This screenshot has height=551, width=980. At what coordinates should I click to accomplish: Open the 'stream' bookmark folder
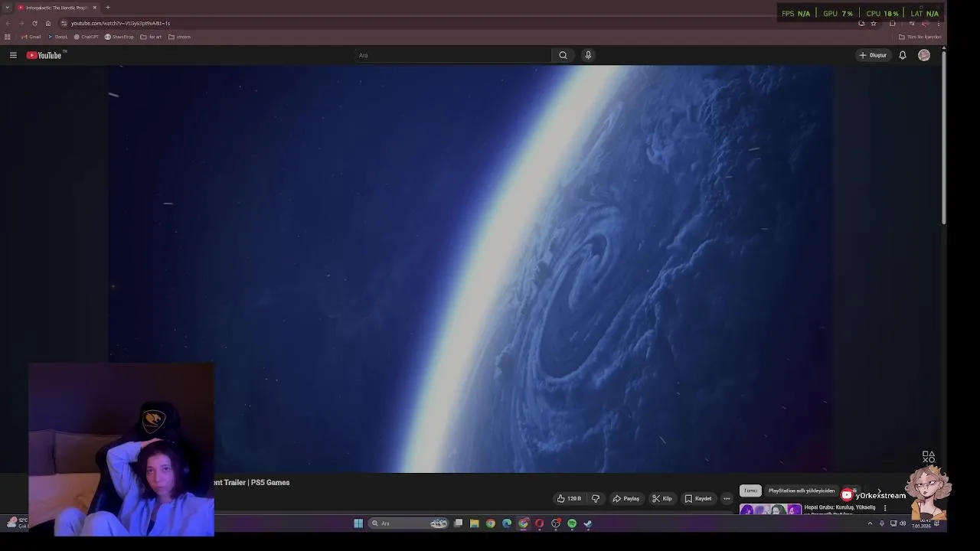(x=179, y=37)
